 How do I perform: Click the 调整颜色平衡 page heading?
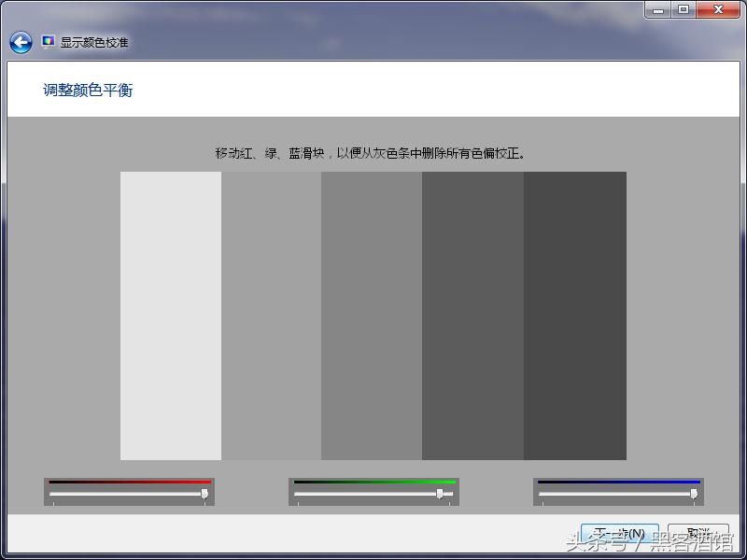point(89,90)
